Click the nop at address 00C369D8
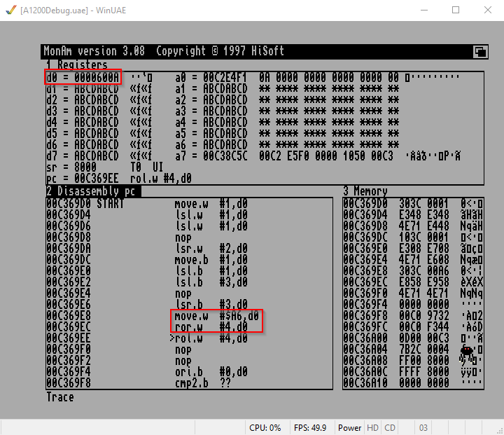The width and height of the screenshot is (504, 435). click(183, 237)
